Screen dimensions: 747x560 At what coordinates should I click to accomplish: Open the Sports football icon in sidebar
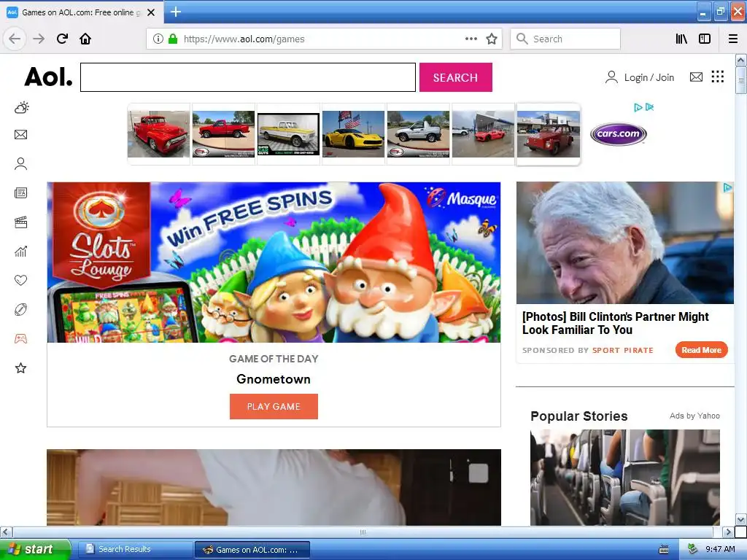20,309
